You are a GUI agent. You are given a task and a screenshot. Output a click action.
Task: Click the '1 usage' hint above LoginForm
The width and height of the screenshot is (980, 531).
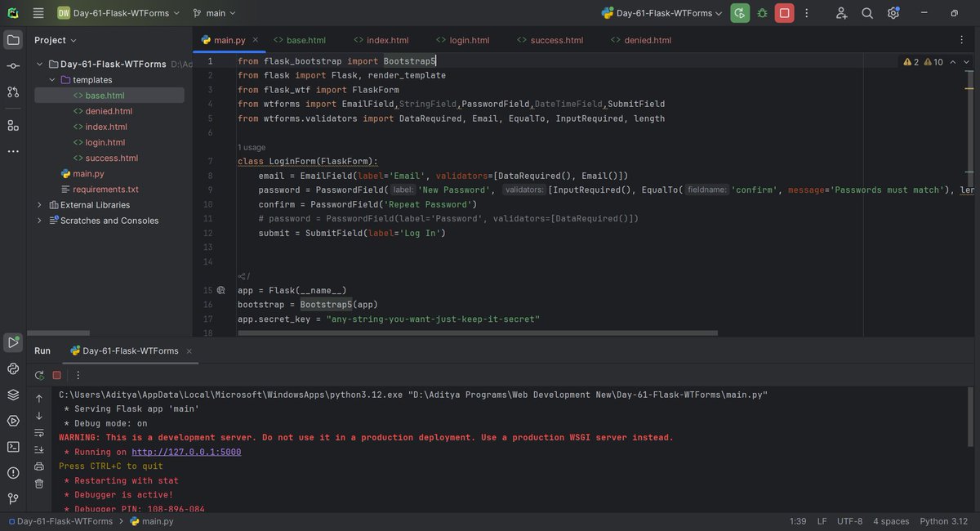[x=252, y=147]
